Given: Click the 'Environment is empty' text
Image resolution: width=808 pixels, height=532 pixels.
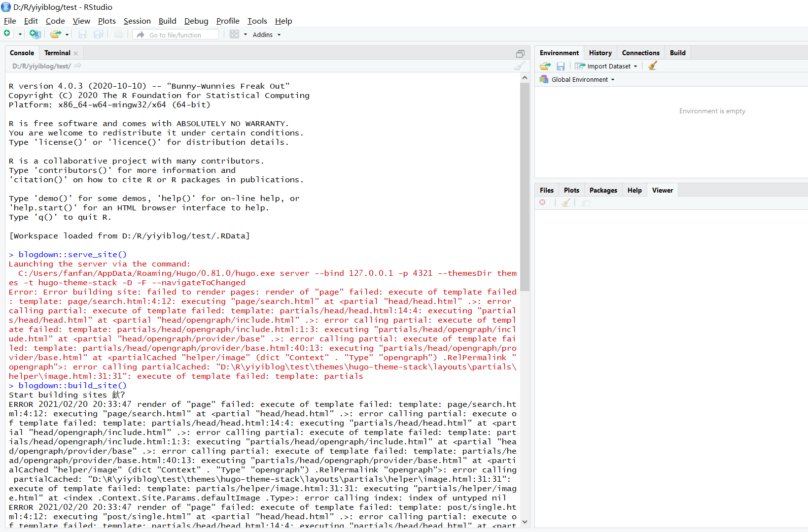Looking at the screenshot, I should tap(712, 111).
